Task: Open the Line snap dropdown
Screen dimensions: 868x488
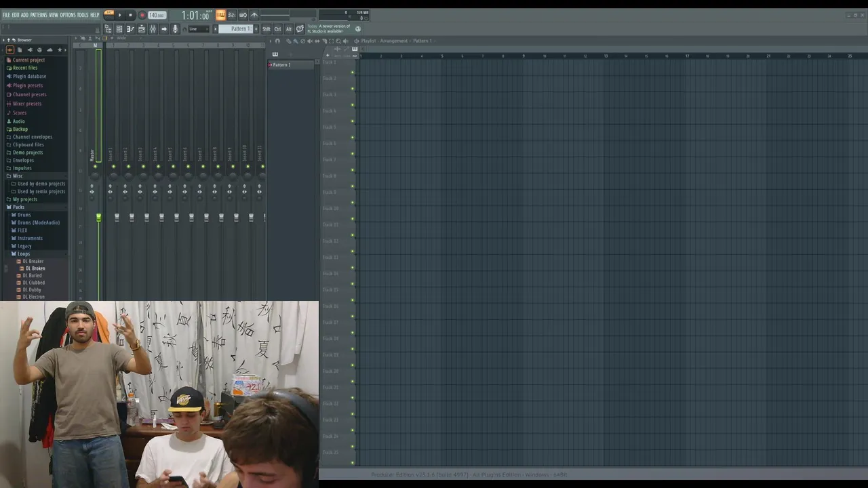Action: 198,29
